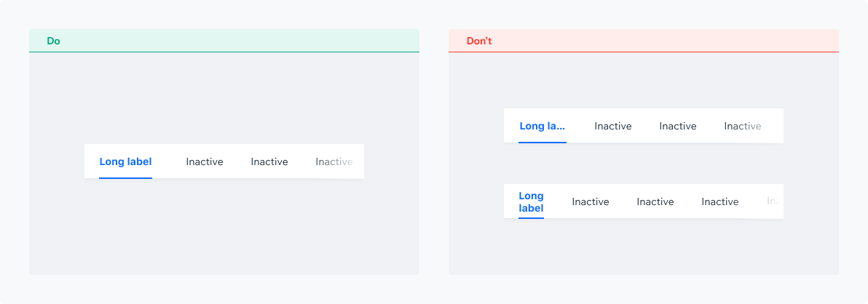Screen dimensions: 868x304
Task: Click the gray gap between the two Don't tab bars
Action: pyautogui.click(x=643, y=164)
